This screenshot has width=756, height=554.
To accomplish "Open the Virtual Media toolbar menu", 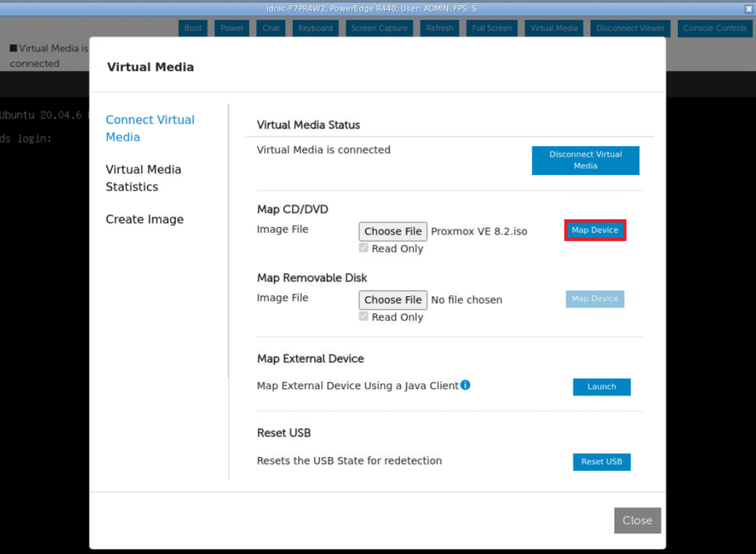I will click(553, 27).
